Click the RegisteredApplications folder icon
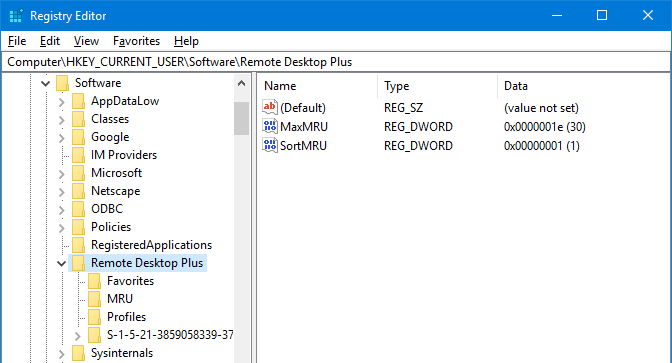Viewport: 672px width, 363px height. [78, 245]
